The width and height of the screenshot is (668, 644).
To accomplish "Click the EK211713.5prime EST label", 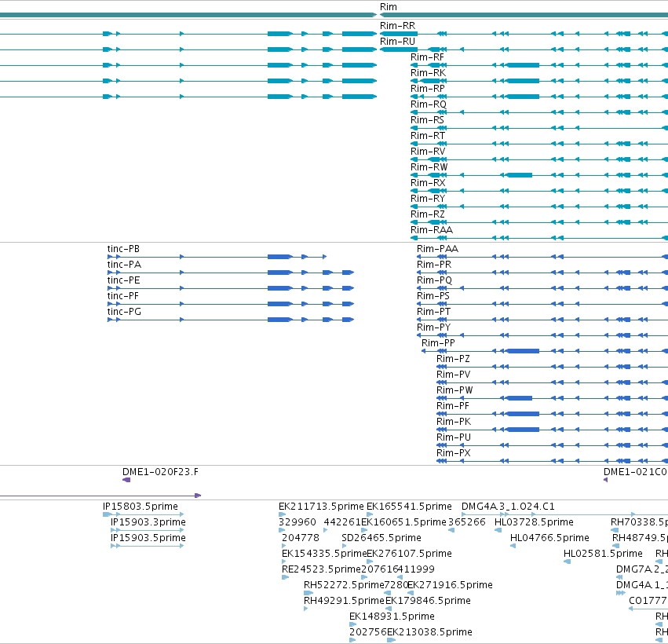I will point(321,507).
